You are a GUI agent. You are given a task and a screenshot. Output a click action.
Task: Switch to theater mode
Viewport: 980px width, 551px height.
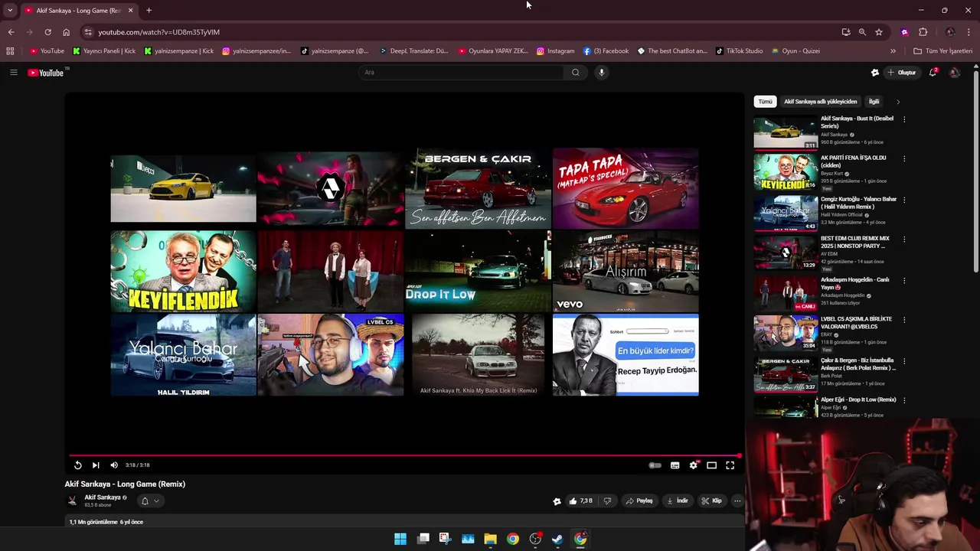click(711, 465)
